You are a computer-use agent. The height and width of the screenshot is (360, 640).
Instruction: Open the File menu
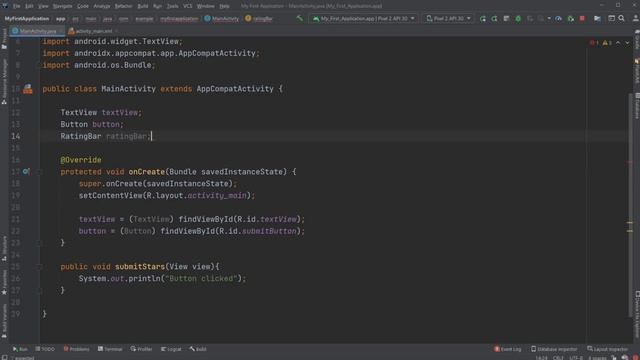16,6
